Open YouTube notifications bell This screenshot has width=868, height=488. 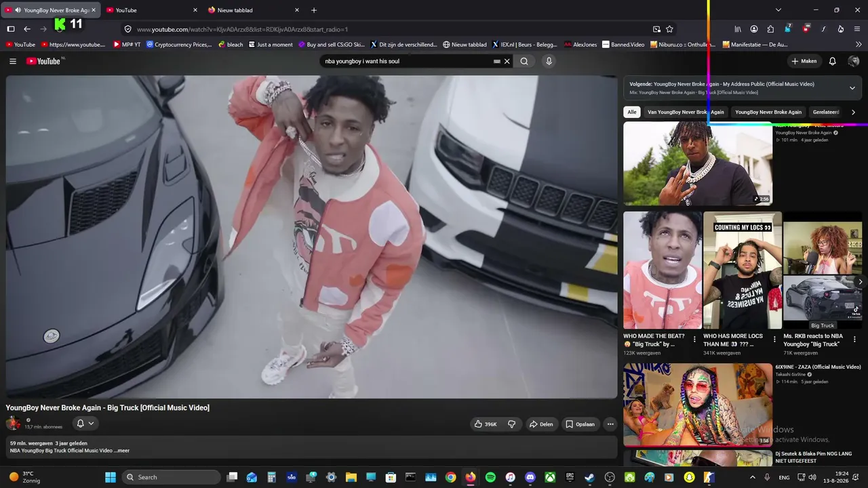click(x=833, y=61)
